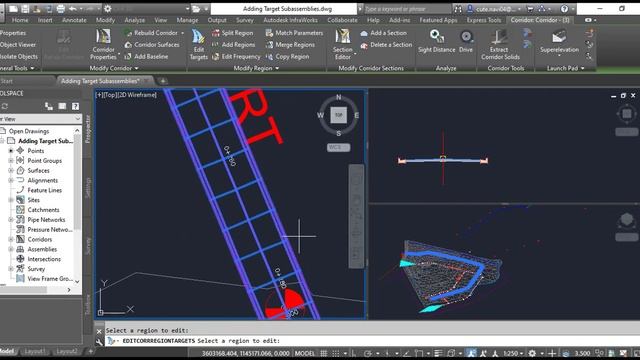Viewport: 640px width, 360px height.
Task: Open Superelevation tool
Action: [559, 42]
